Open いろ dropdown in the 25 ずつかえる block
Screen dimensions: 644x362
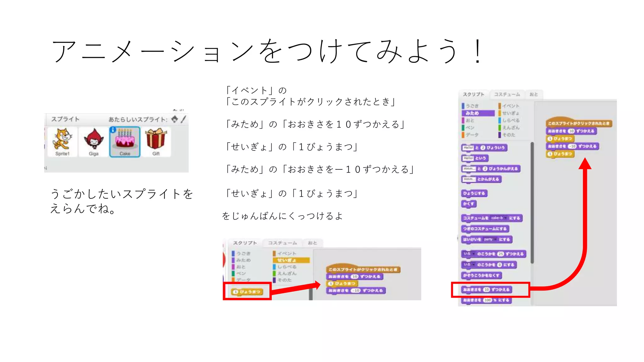coord(469,254)
